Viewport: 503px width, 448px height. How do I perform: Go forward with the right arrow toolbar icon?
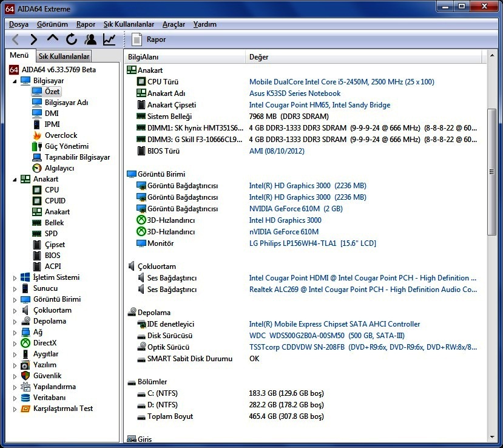click(34, 39)
